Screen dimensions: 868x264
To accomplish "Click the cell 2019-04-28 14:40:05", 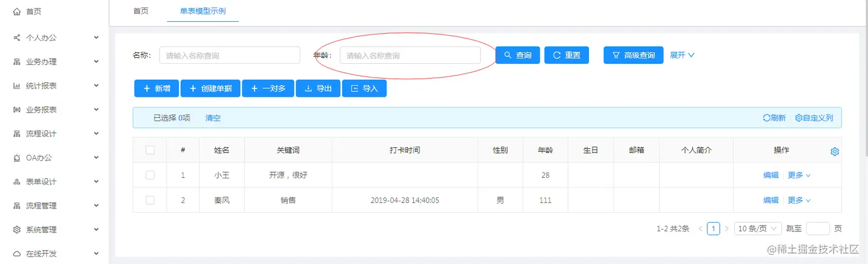I will (405, 200).
